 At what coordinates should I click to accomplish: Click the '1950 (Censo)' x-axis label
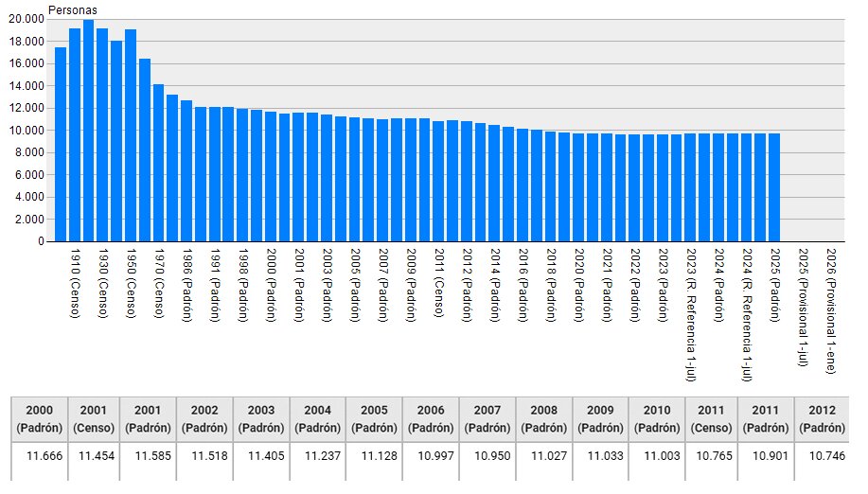click(x=132, y=283)
